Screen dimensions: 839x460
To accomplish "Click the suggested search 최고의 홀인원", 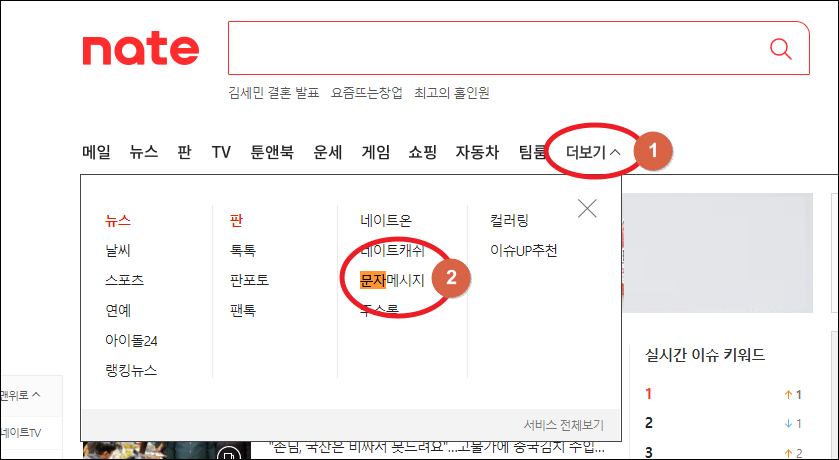I will pos(452,93).
